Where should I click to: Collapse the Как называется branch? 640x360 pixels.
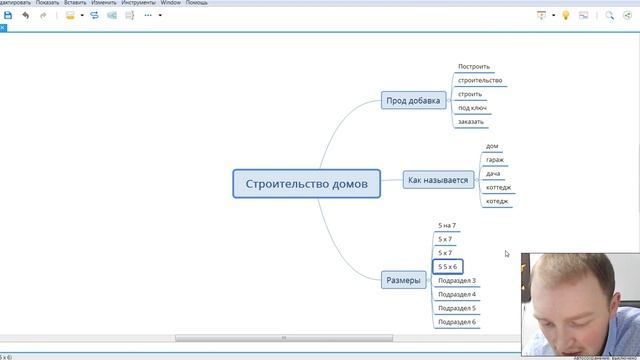pos(477,180)
